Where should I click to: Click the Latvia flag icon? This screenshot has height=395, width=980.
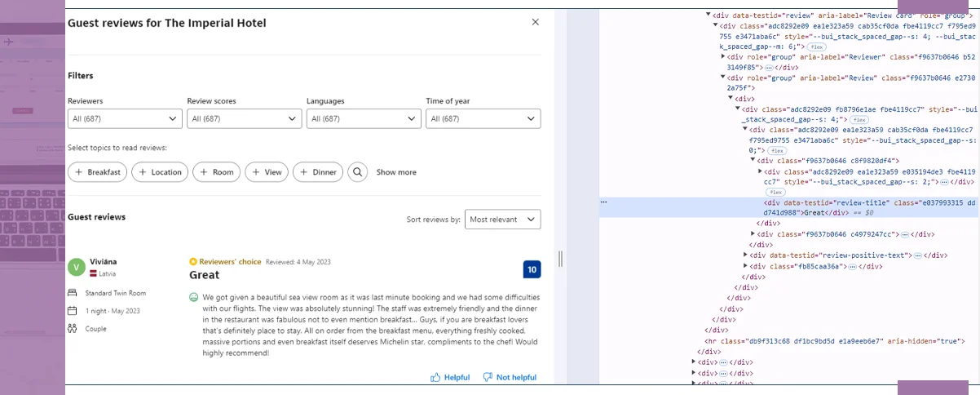click(x=94, y=274)
